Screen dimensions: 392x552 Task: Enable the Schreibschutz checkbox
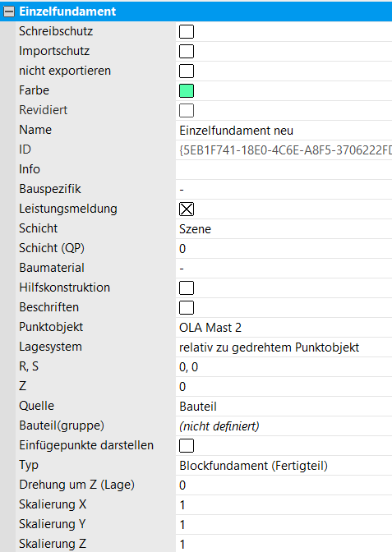point(187,32)
